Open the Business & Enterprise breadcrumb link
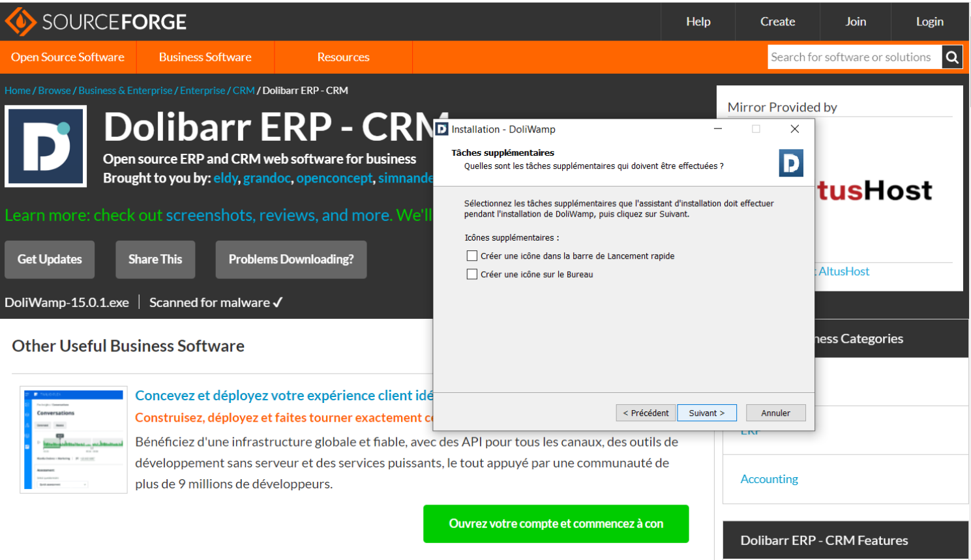The width and height of the screenshot is (971, 560). [x=125, y=91]
